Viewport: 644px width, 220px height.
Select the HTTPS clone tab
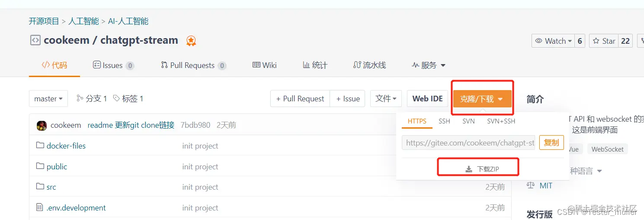(x=417, y=121)
